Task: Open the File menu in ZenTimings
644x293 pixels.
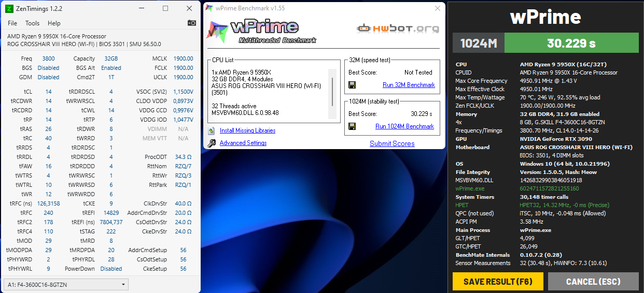Action: (12, 23)
